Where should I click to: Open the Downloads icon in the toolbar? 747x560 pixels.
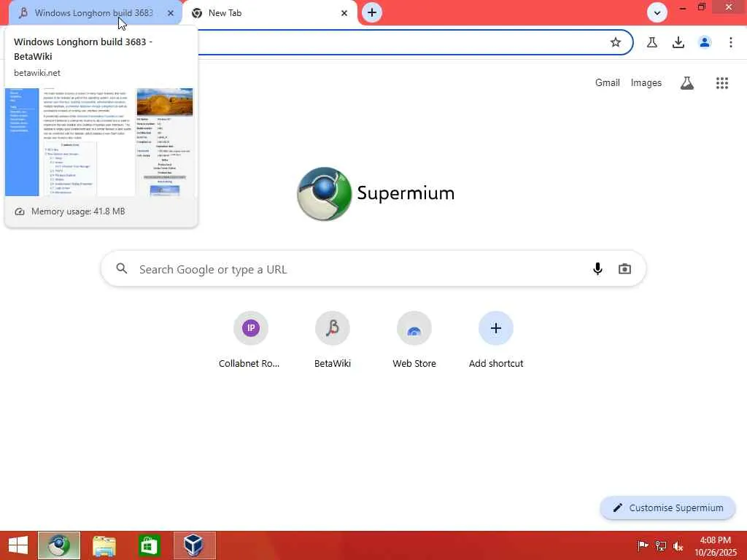pos(678,42)
